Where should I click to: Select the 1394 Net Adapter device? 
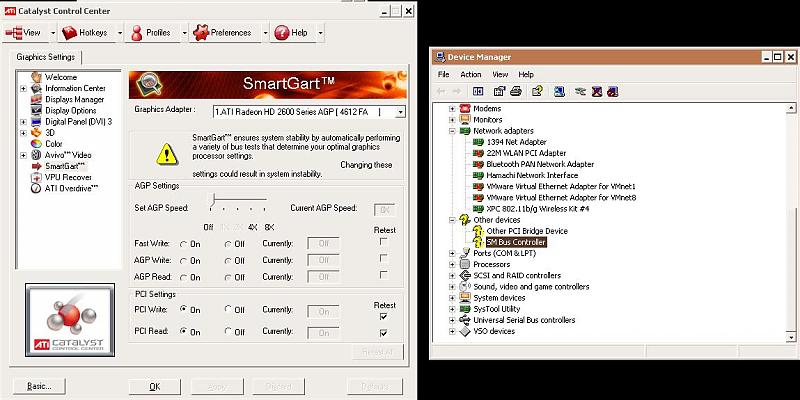(516, 142)
